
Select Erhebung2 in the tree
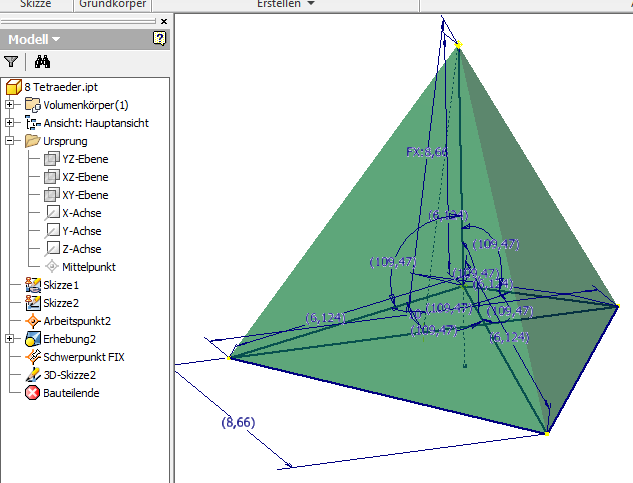(x=69, y=339)
